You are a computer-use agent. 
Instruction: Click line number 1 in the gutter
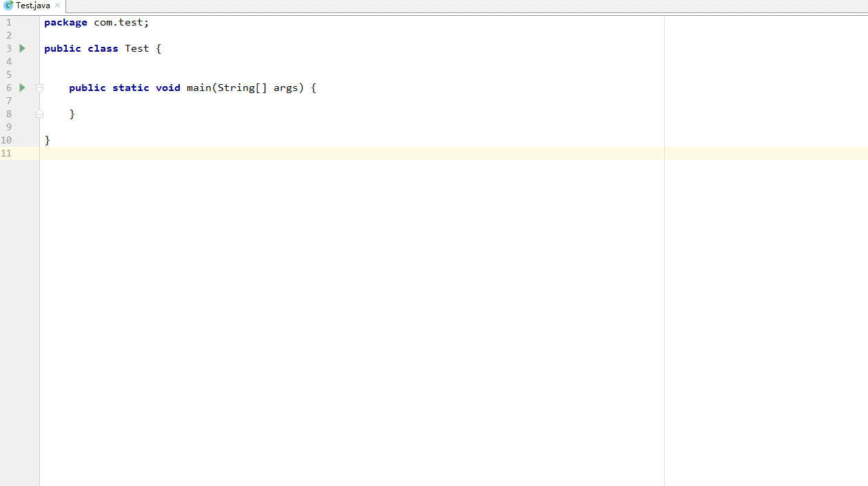point(8,22)
